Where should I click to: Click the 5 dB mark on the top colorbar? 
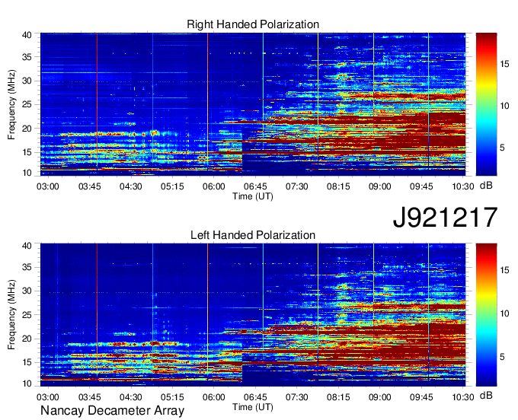tap(502, 148)
